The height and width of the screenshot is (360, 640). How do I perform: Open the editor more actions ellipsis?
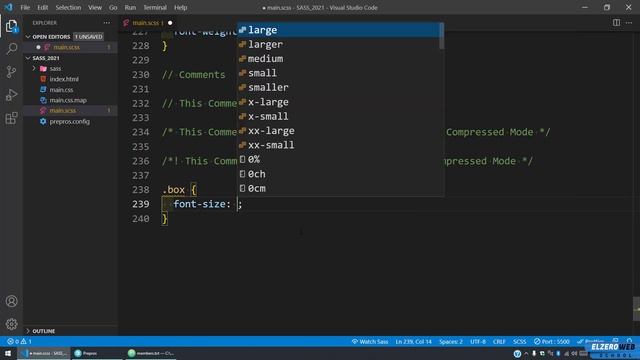click(x=629, y=23)
